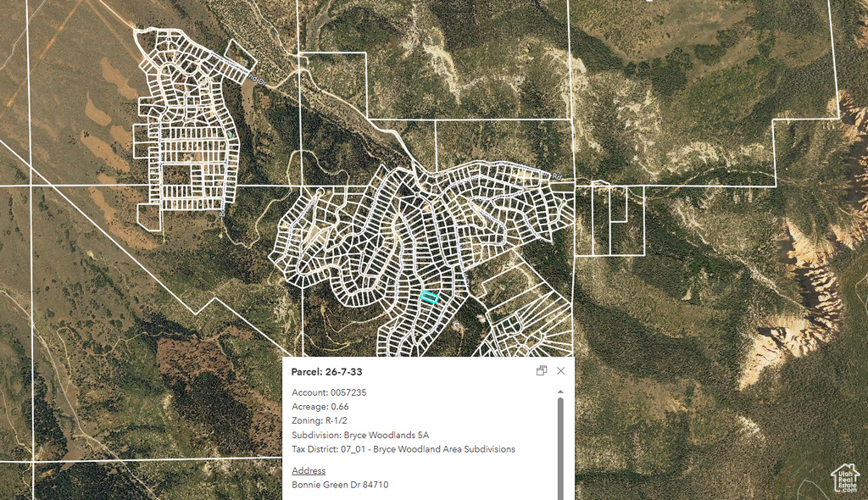The image size is (868, 500).
Task: Click the Acreage: 0.66 field
Action: tap(320, 407)
